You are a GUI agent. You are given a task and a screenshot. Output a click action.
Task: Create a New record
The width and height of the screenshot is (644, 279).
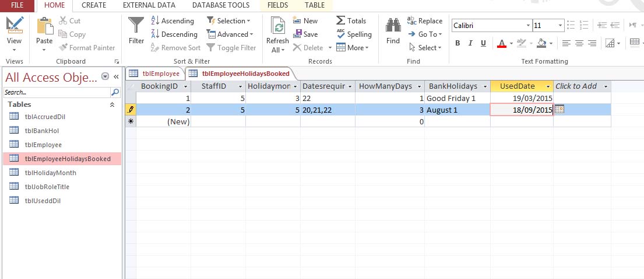[x=305, y=20]
